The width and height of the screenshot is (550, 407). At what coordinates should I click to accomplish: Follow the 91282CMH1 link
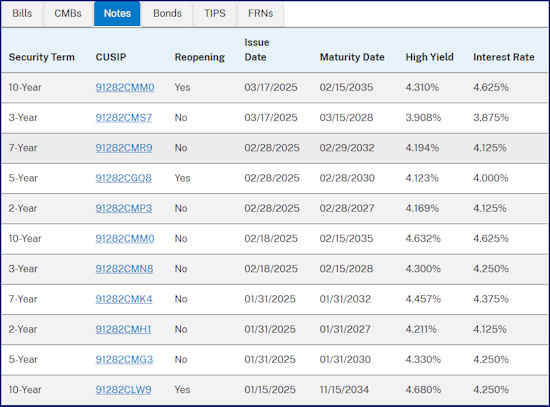[123, 329]
